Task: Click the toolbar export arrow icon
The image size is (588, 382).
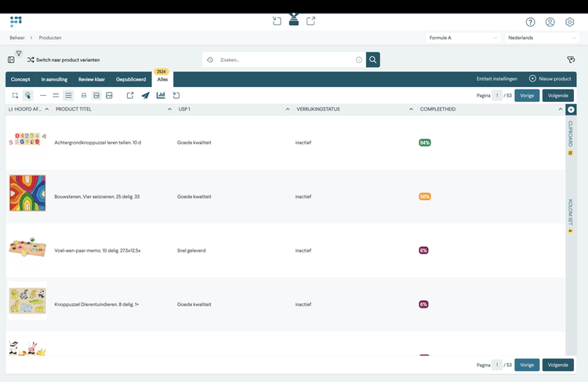Action: click(130, 96)
